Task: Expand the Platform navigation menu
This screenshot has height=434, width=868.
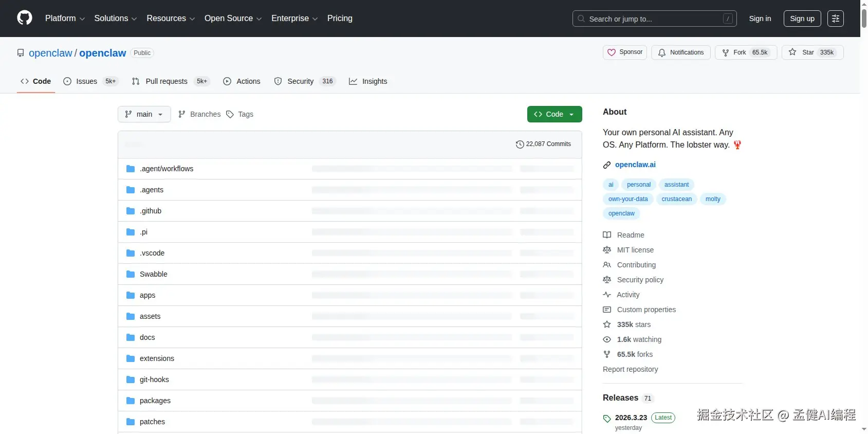Action: 65,19
